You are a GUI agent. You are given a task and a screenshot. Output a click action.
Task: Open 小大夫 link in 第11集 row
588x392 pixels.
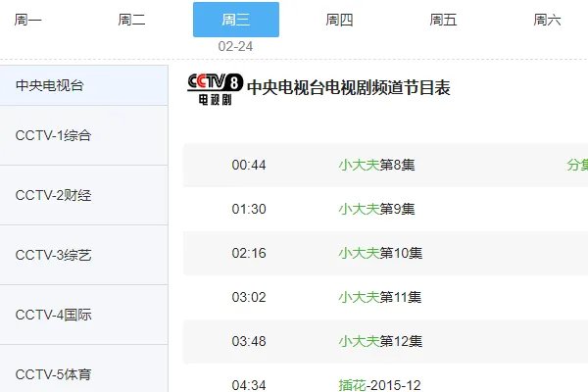pos(359,298)
